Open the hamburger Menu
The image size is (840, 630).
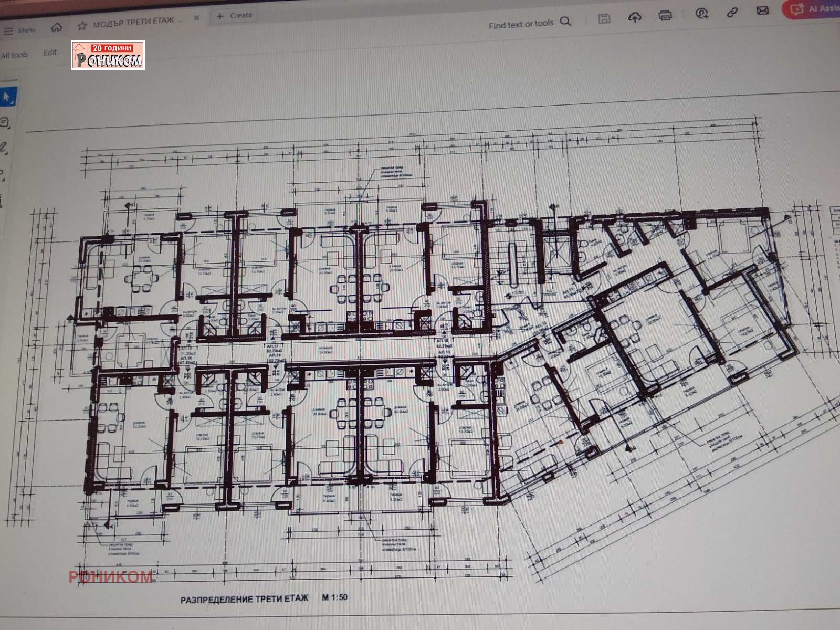click(x=19, y=30)
